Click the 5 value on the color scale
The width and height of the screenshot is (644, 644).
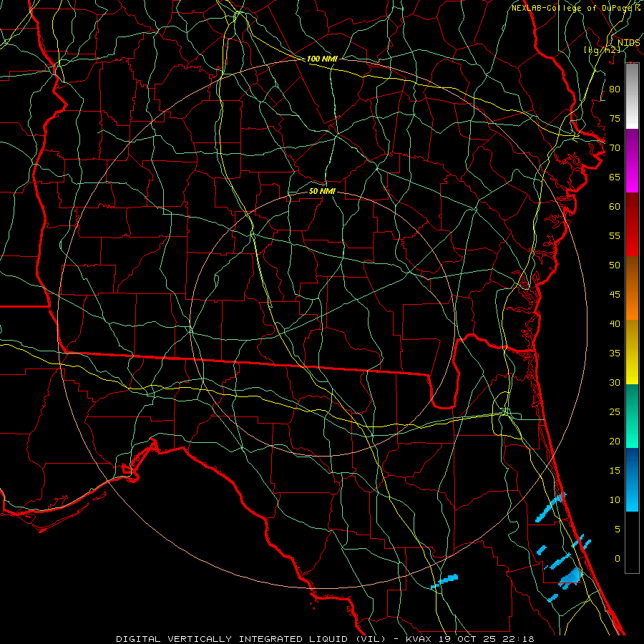click(618, 529)
